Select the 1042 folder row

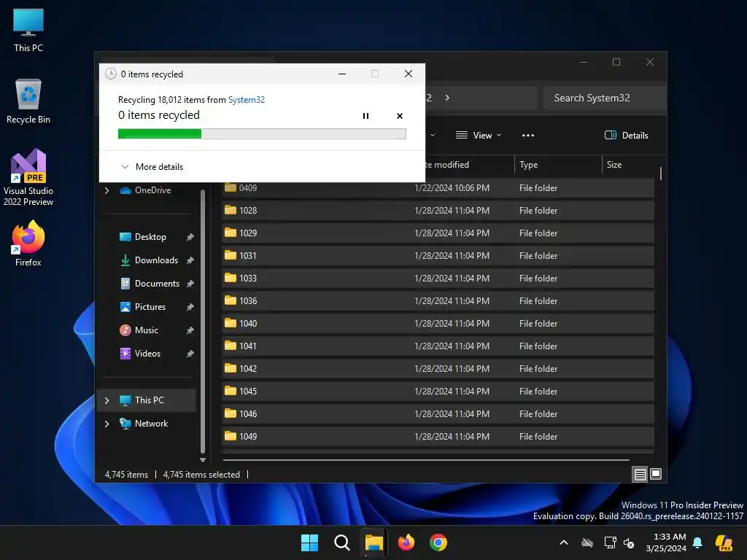pyautogui.click(x=438, y=368)
